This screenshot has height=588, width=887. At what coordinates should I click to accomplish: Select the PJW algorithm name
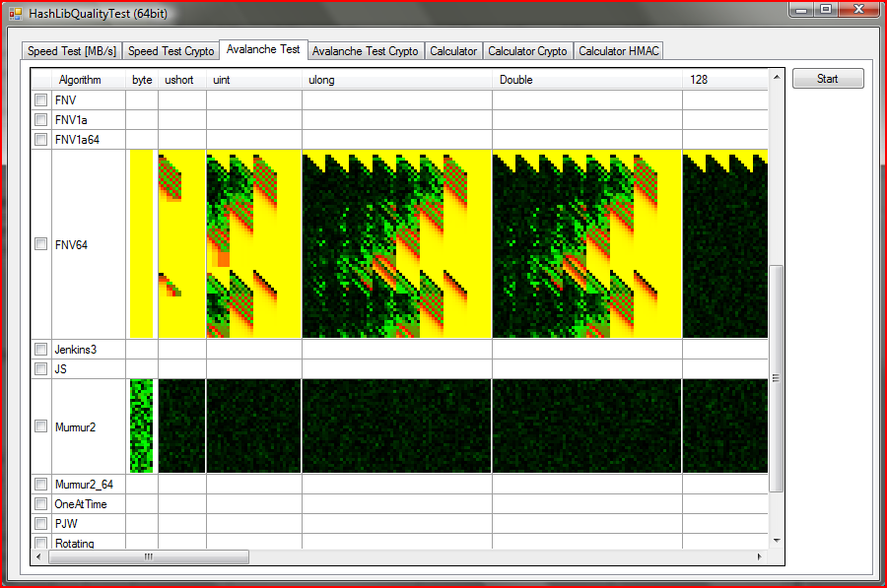[66, 524]
